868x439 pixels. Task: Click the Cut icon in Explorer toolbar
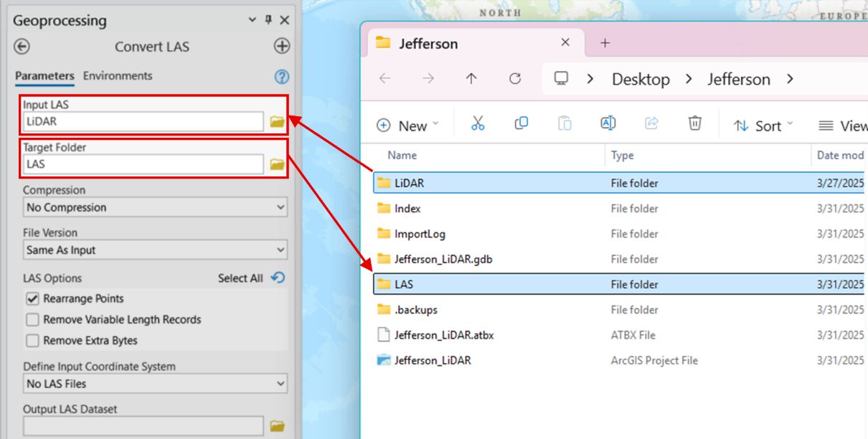pos(478,124)
